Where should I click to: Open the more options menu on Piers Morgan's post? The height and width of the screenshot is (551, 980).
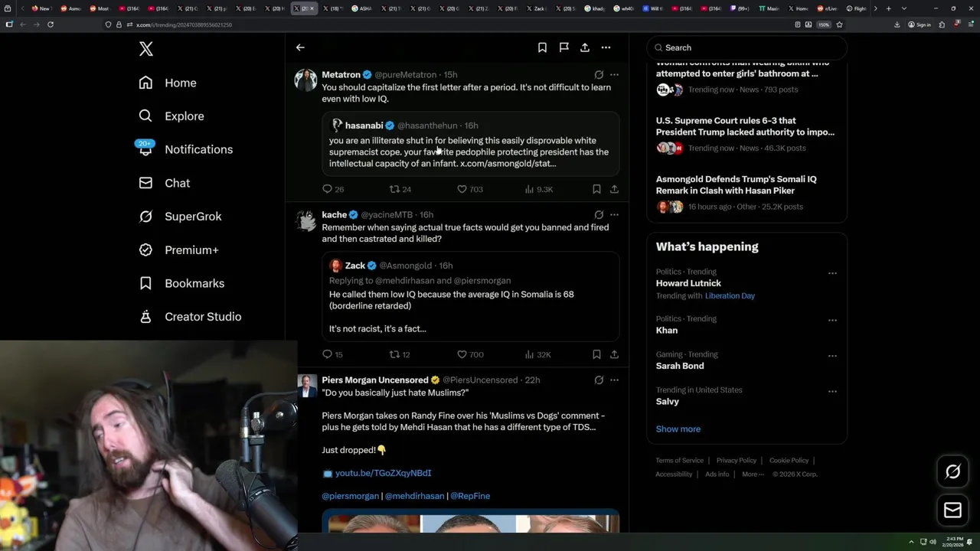click(614, 380)
